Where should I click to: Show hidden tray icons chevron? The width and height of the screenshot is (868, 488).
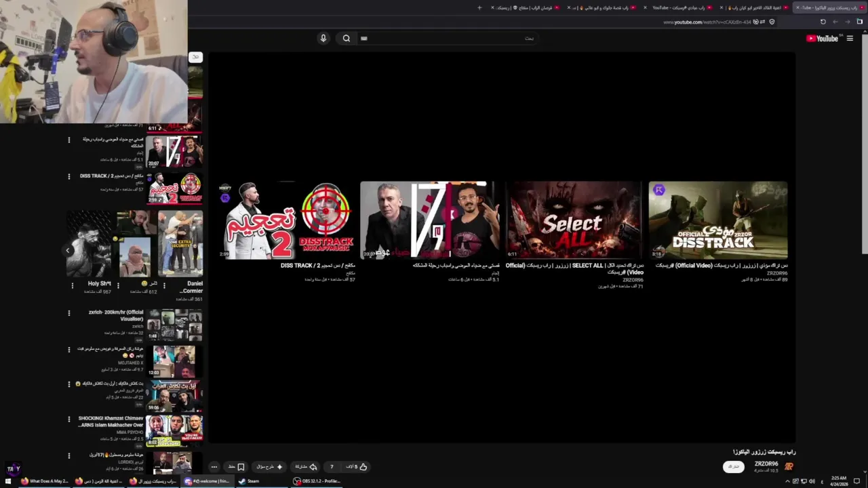click(787, 481)
